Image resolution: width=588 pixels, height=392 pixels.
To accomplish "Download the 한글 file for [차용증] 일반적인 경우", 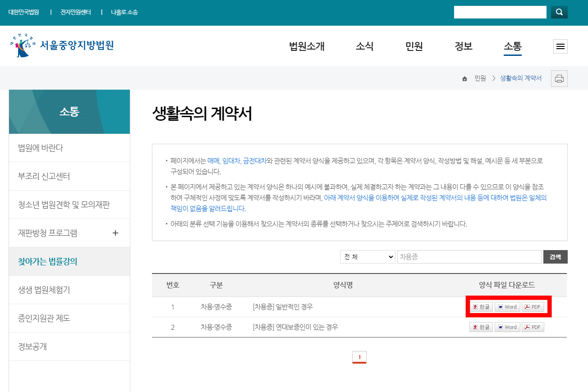I will (481, 306).
